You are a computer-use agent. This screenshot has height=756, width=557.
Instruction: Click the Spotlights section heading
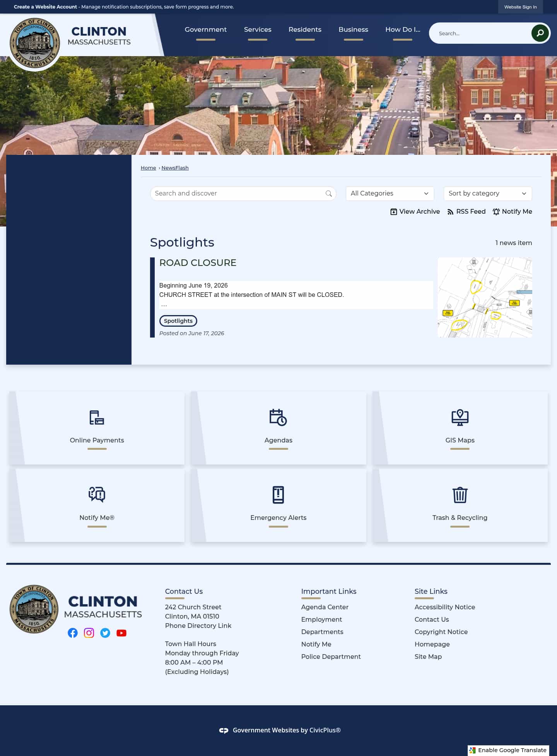coord(182,242)
